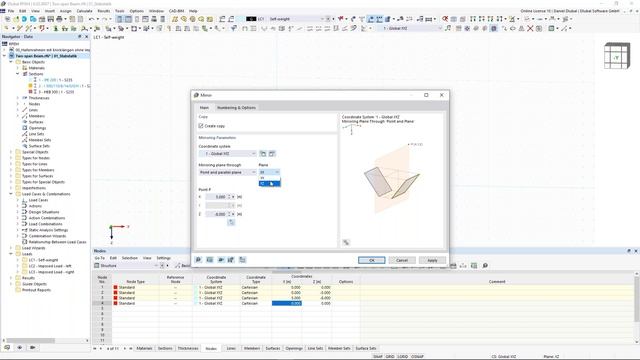640x360 pixels.
Task: Switch to the Numbering & Options tab
Action: coord(236,108)
